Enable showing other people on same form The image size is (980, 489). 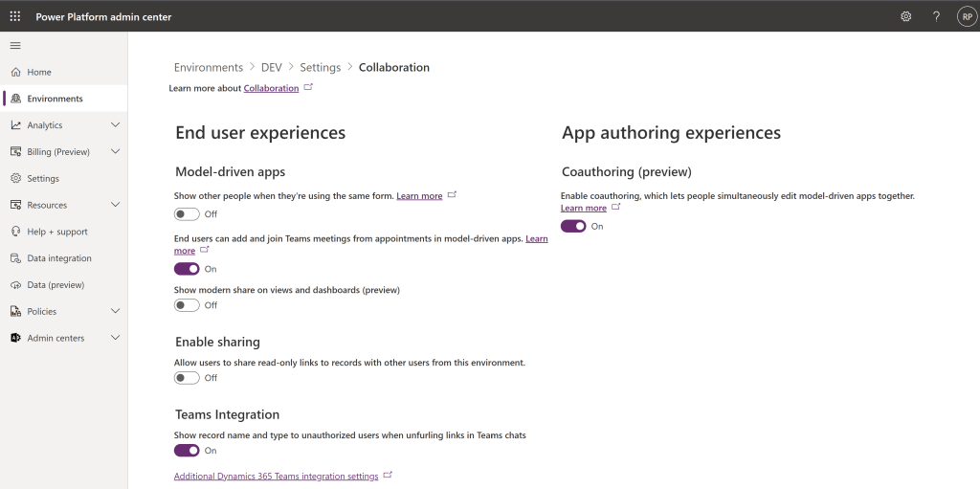click(187, 214)
